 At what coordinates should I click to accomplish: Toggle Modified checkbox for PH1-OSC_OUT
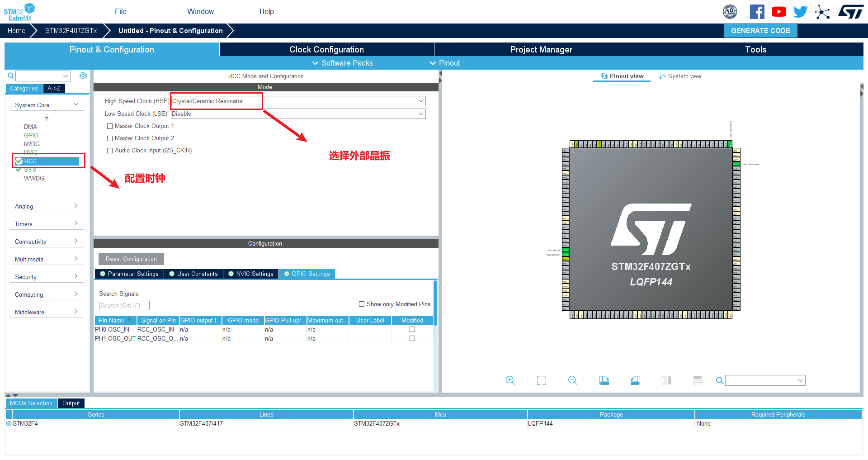pos(412,339)
